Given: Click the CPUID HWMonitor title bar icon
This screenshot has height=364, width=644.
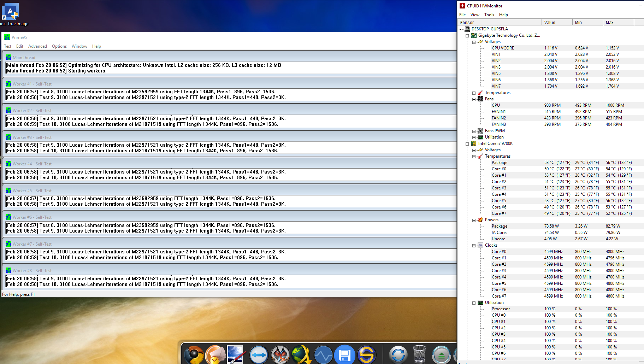Looking at the screenshot, I should point(462,6).
